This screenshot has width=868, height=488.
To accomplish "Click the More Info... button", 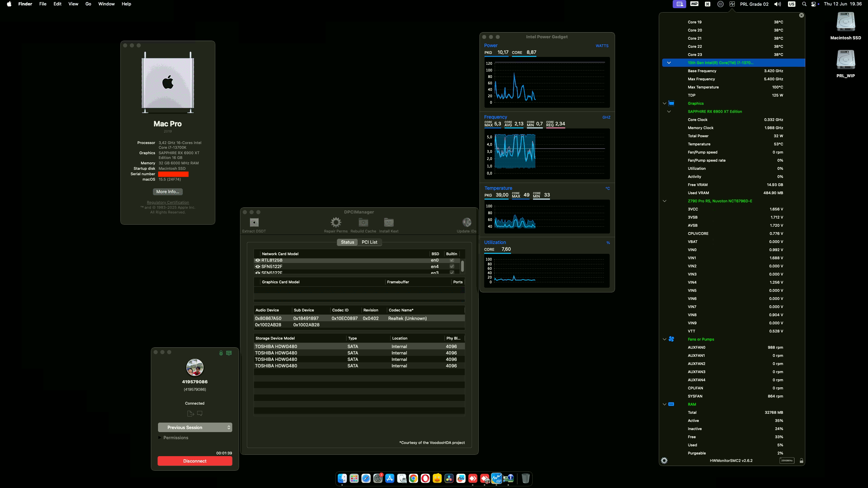I will coord(167,191).
